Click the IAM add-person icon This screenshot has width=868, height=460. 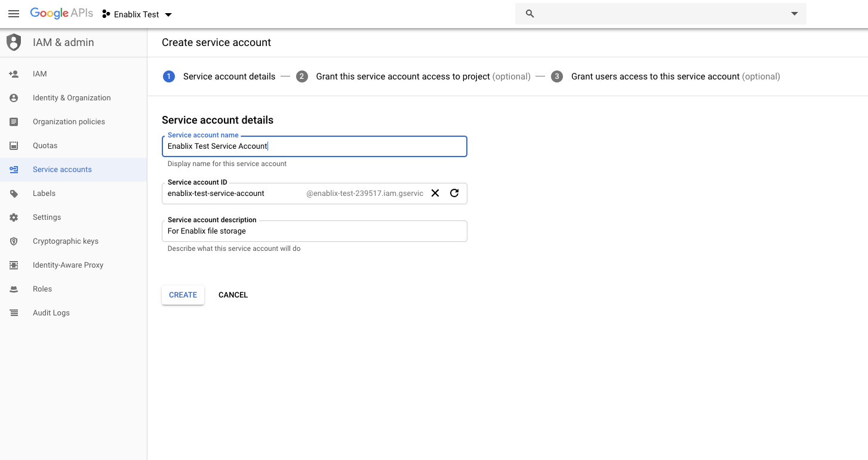pyautogui.click(x=14, y=74)
